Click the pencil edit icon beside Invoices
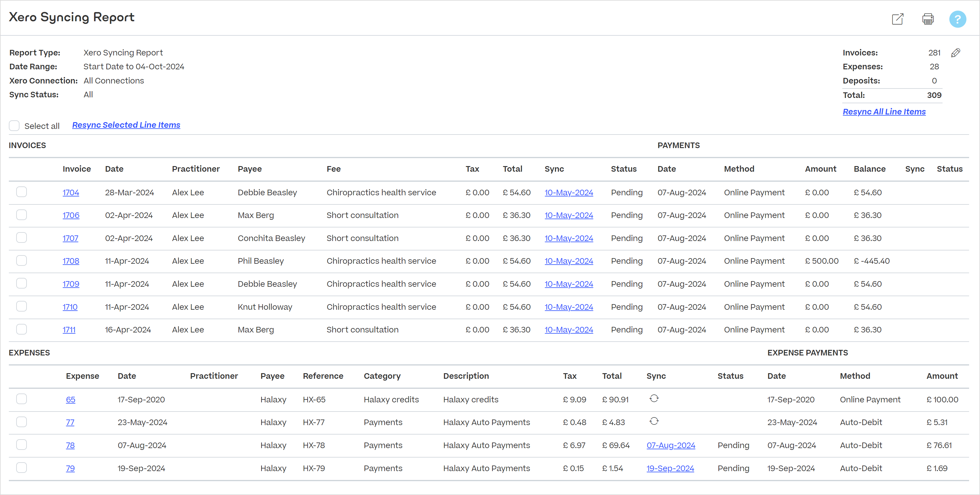Viewport: 980px width, 495px height. [x=955, y=53]
